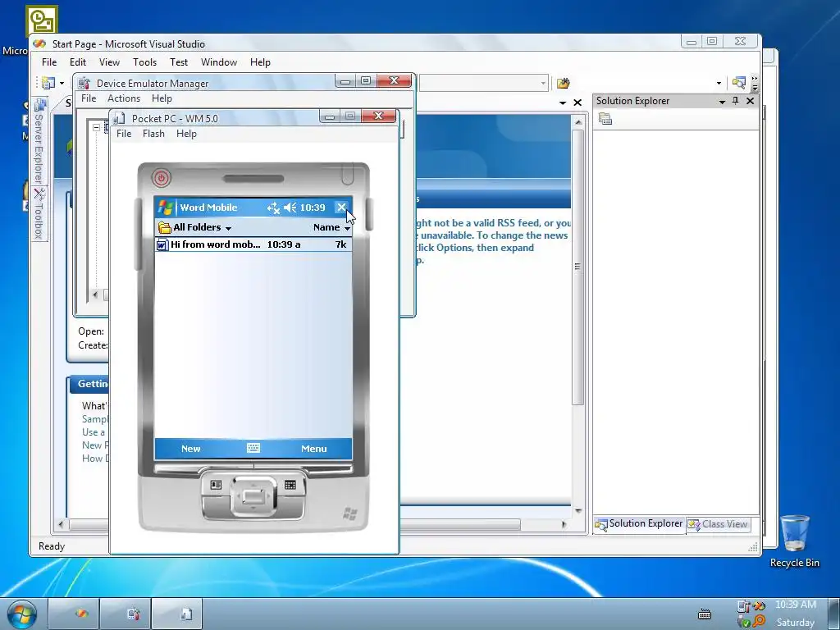Viewport: 840px width, 630px height.
Task: Close Word Mobile with the X button
Action: click(x=341, y=208)
